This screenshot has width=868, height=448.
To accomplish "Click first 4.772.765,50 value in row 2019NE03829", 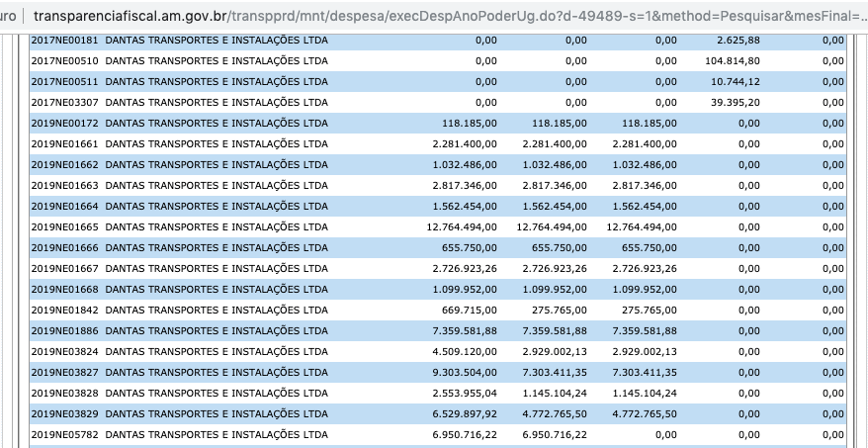I will (x=555, y=414).
